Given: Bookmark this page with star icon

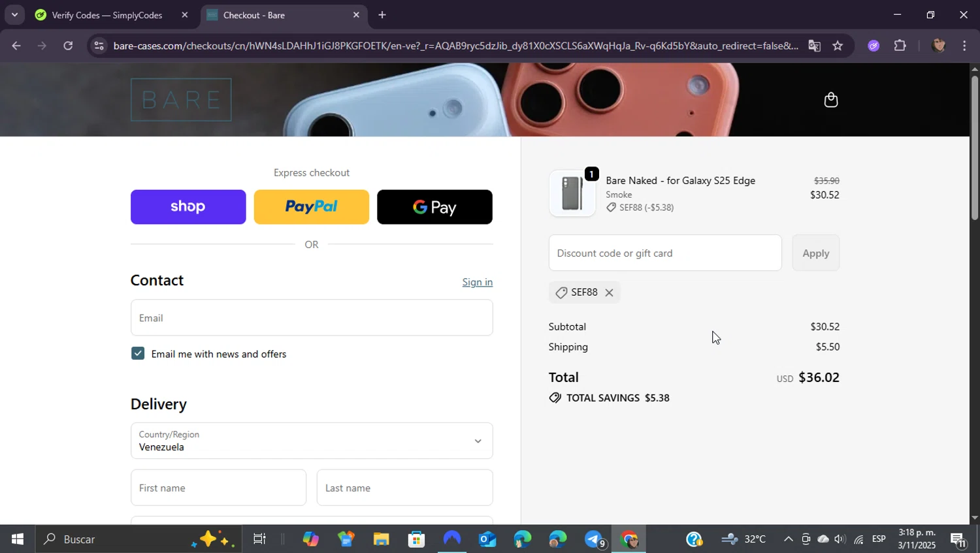Looking at the screenshot, I should pyautogui.click(x=838, y=46).
